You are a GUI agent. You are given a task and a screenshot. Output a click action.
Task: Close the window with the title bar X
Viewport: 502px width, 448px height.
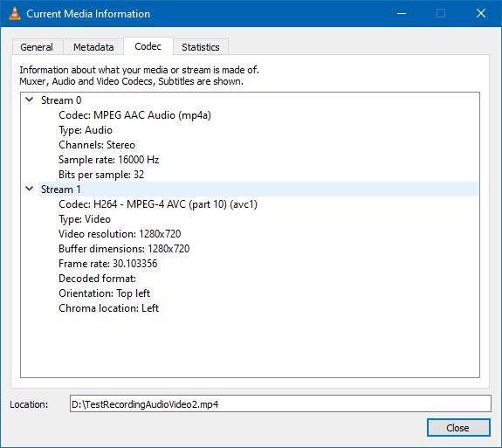point(481,13)
